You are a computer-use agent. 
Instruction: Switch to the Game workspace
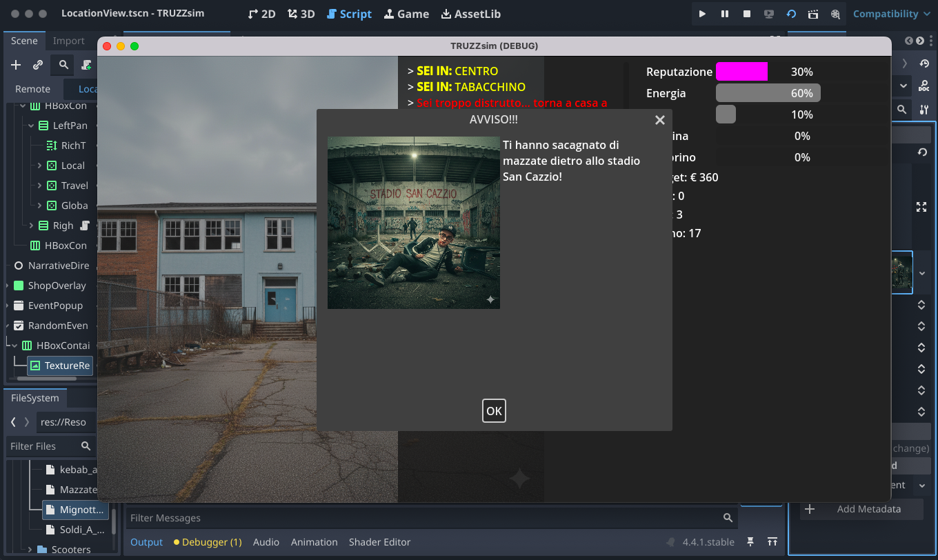(406, 14)
